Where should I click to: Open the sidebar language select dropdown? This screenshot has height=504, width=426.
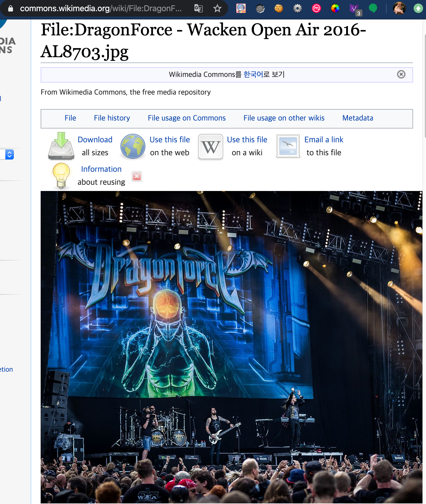[7, 154]
